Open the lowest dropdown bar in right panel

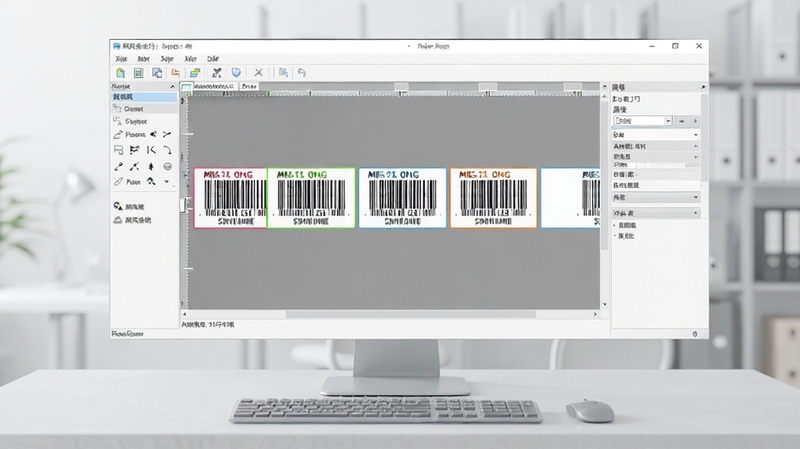656,213
